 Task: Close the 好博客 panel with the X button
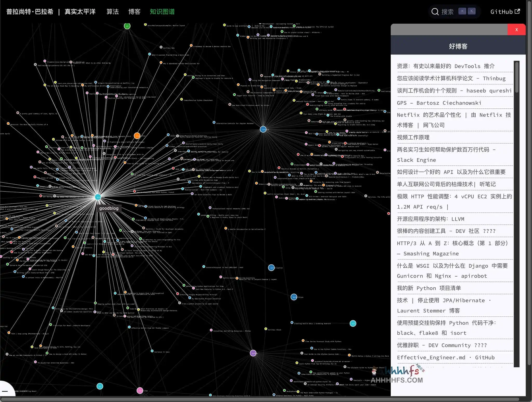tap(516, 29)
